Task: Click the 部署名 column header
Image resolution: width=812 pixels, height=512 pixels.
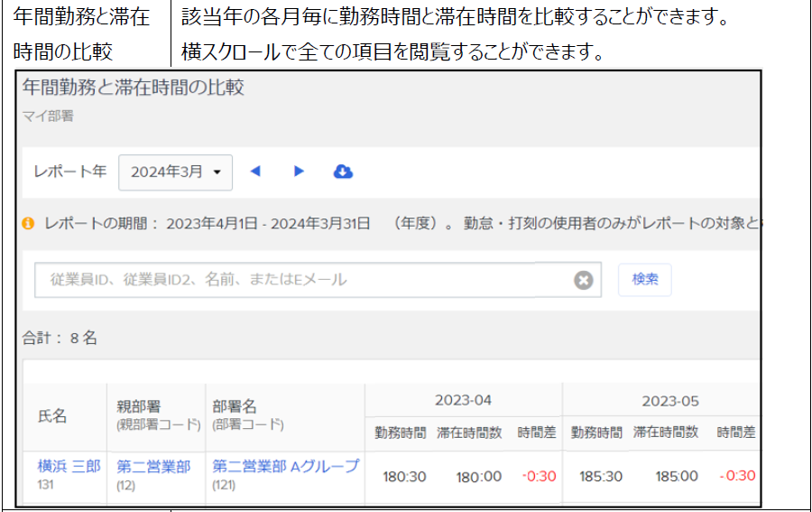Action: pos(235,407)
